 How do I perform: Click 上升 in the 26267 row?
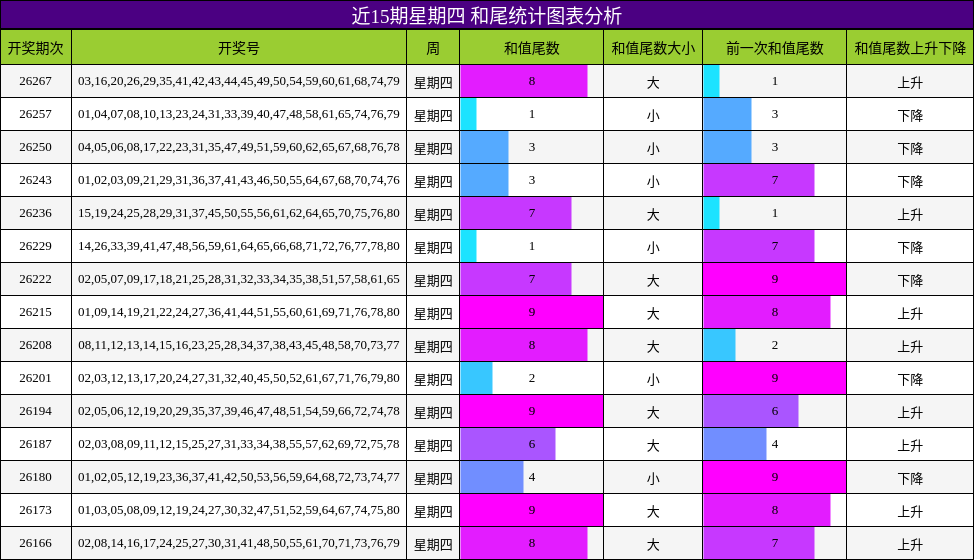tap(910, 82)
